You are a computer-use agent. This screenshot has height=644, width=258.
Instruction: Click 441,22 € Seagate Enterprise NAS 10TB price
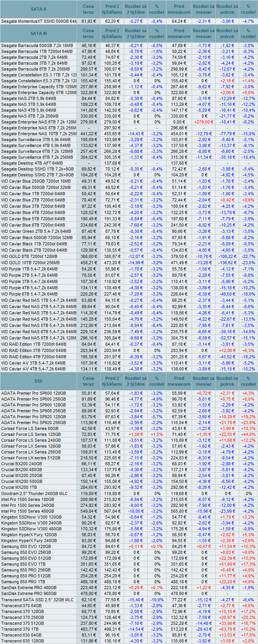(89, 134)
